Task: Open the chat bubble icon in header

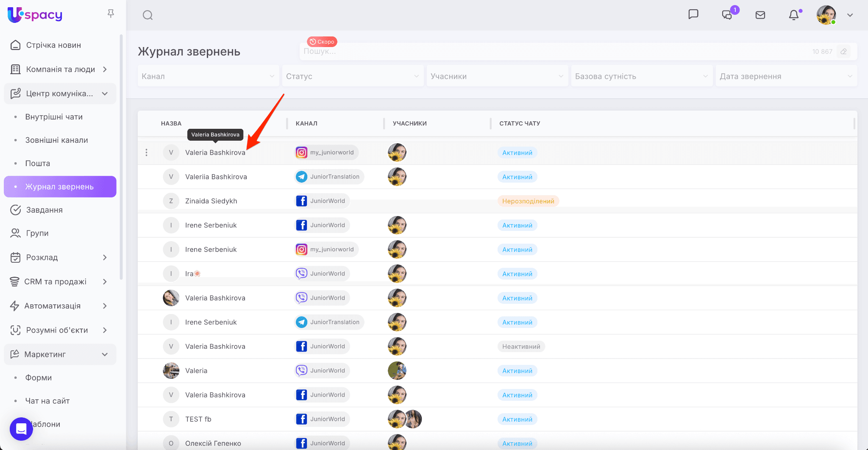Action: click(x=693, y=14)
